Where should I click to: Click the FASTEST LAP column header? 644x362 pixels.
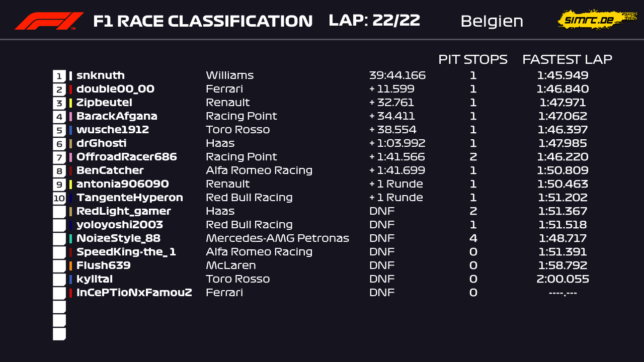(x=567, y=59)
